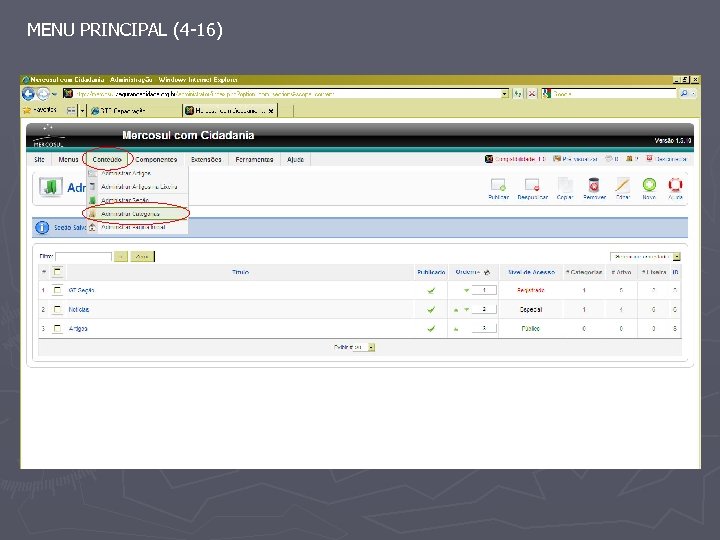
Task: Go back with the browser back arrow
Action: click(x=28, y=94)
